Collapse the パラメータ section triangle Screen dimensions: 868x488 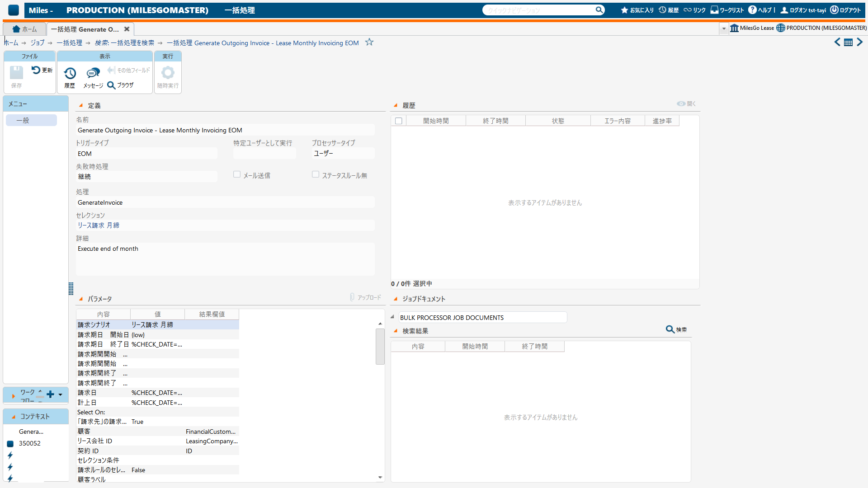[x=81, y=299]
